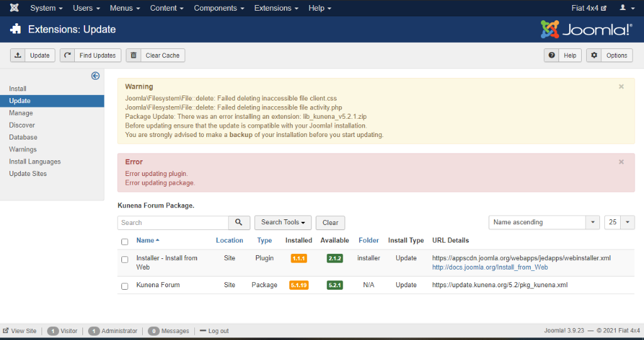Click the installed version badge 5.1.19
Viewport: 644px width, 340px height.
[299, 285]
